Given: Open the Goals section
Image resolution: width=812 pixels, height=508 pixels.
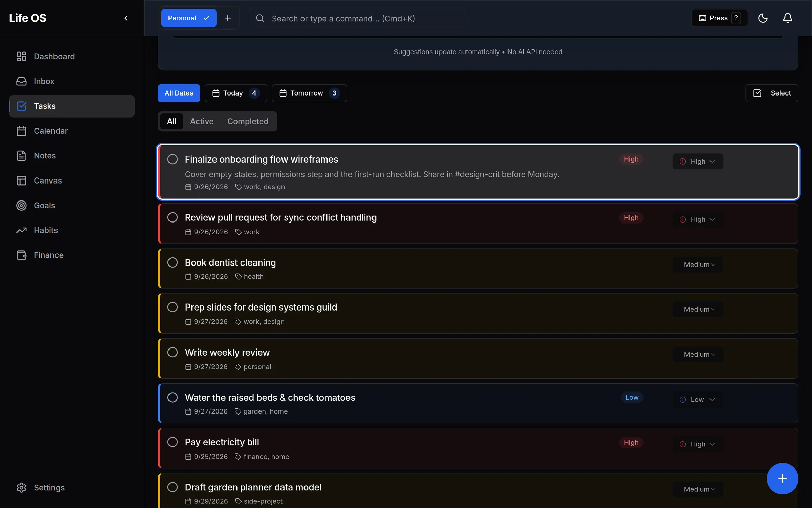Looking at the screenshot, I should [x=72, y=205].
